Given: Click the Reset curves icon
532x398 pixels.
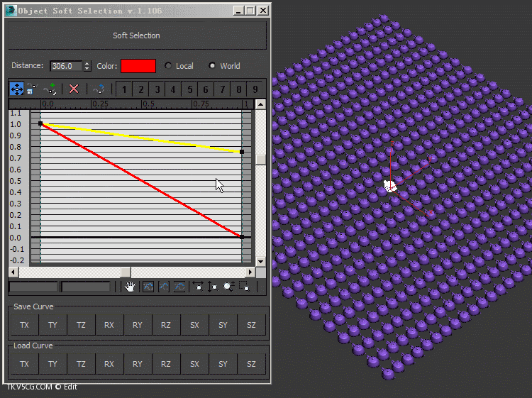Looking at the screenshot, I should coord(99,89).
